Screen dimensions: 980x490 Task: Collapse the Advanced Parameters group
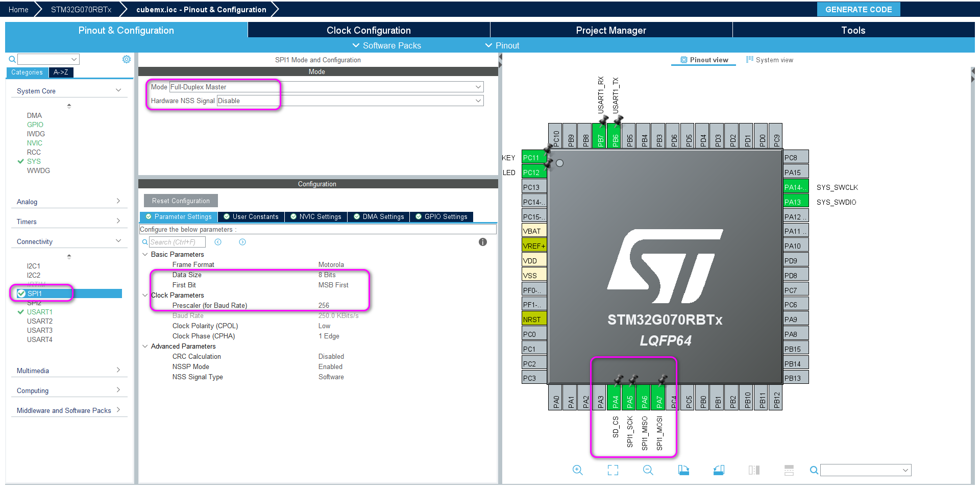click(145, 346)
